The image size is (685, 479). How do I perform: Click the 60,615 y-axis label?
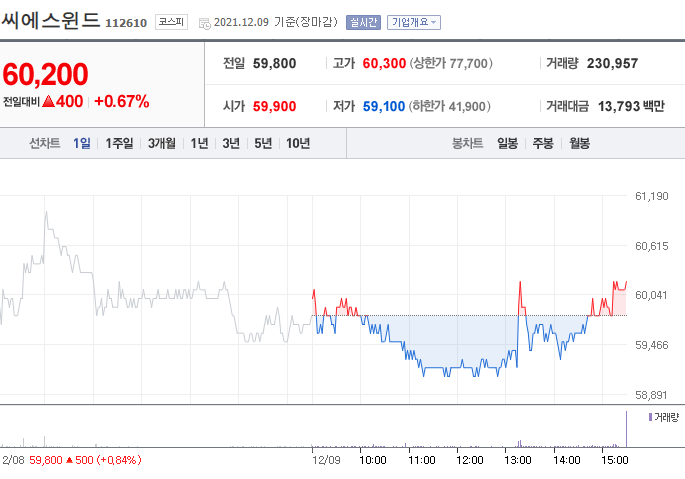[x=651, y=246]
